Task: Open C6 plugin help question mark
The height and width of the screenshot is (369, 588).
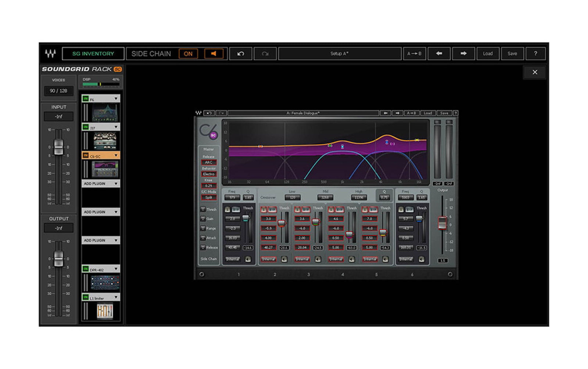Action: 456,113
